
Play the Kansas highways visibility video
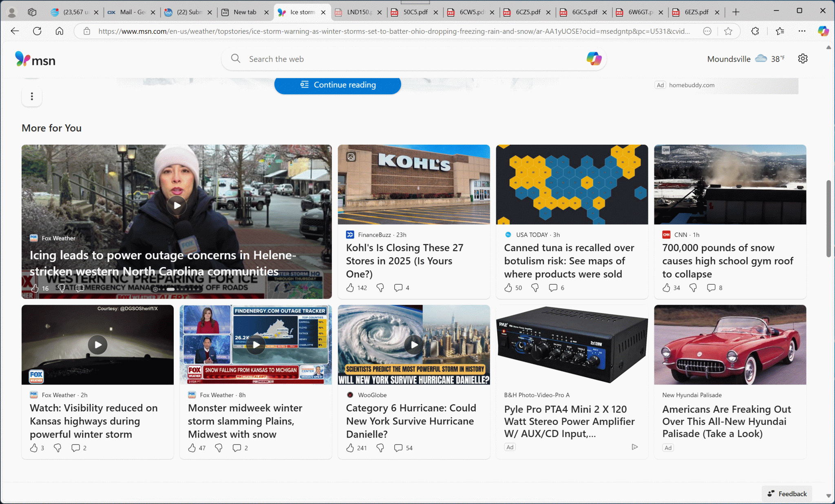pos(98,345)
